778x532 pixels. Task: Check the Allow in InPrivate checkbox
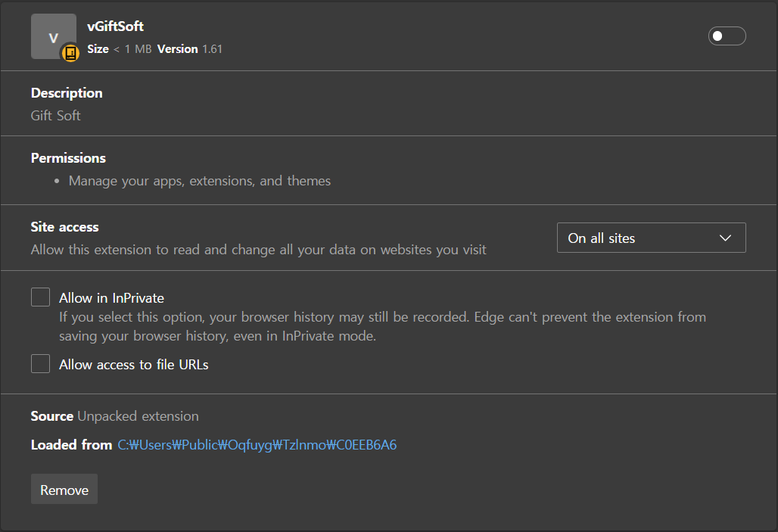40,297
